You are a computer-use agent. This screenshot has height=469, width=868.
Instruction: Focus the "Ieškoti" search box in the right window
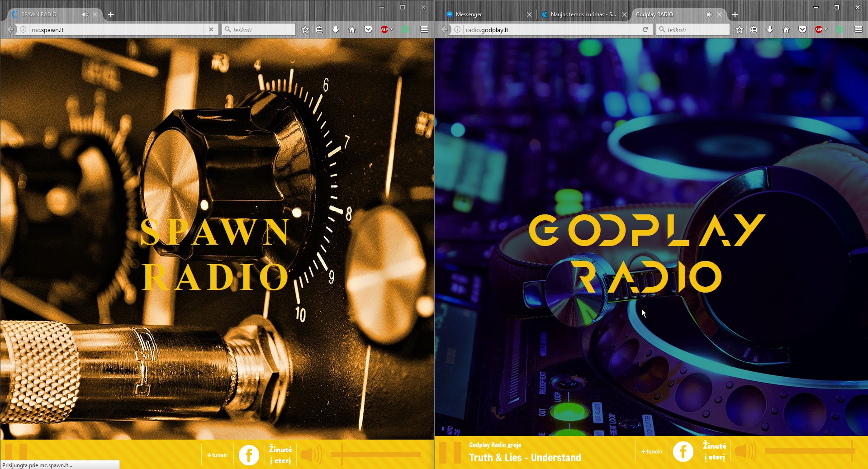(693, 30)
